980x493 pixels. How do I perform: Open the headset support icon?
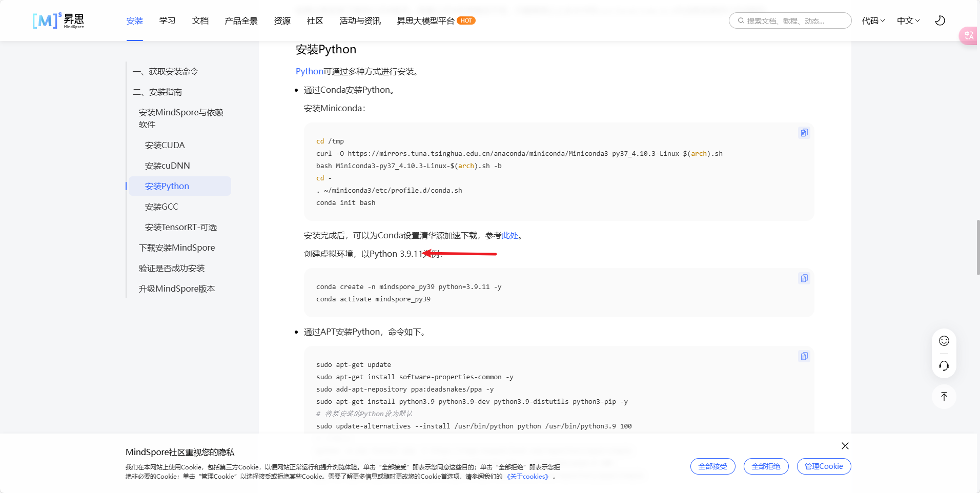pos(944,365)
